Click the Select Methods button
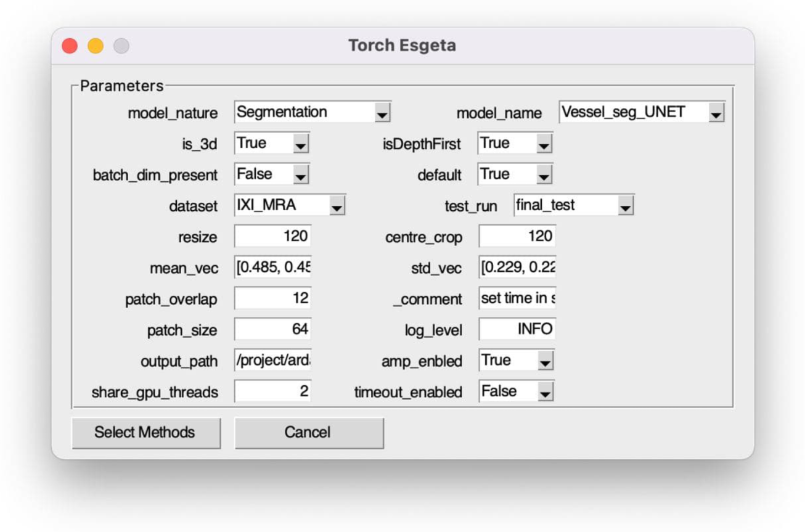The width and height of the screenshot is (805, 532). click(x=146, y=432)
